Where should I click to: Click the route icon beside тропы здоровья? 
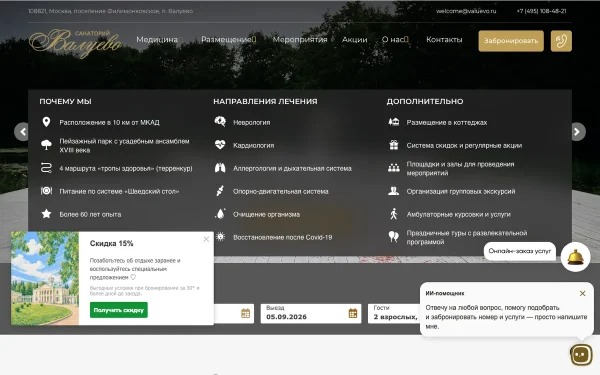point(46,168)
